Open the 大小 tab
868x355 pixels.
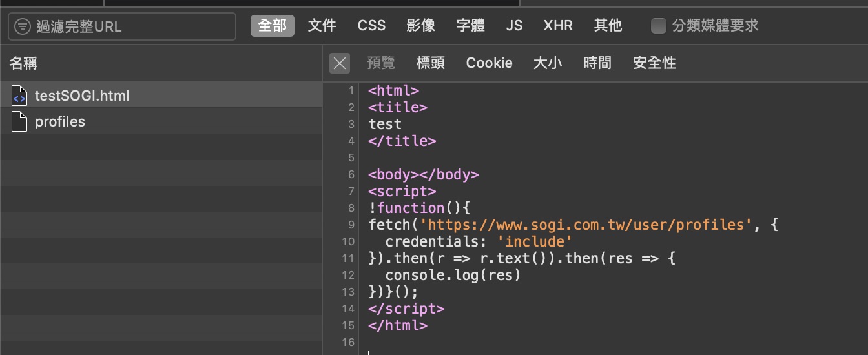point(548,63)
